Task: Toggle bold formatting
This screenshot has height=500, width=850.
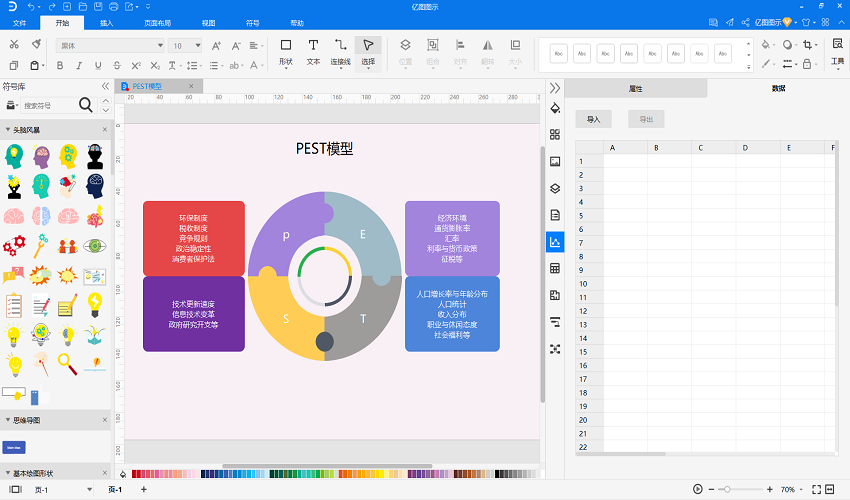Action: tap(60, 66)
